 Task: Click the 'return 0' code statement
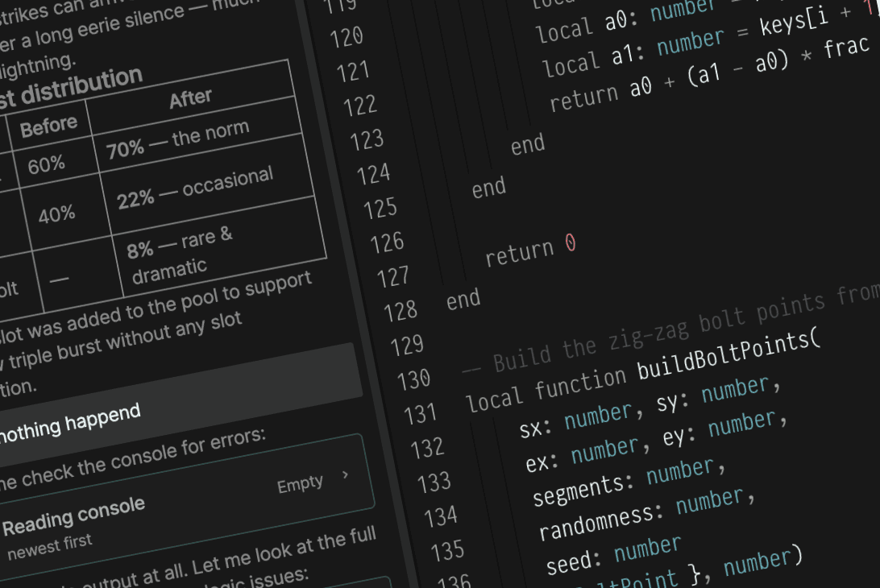click(x=530, y=251)
